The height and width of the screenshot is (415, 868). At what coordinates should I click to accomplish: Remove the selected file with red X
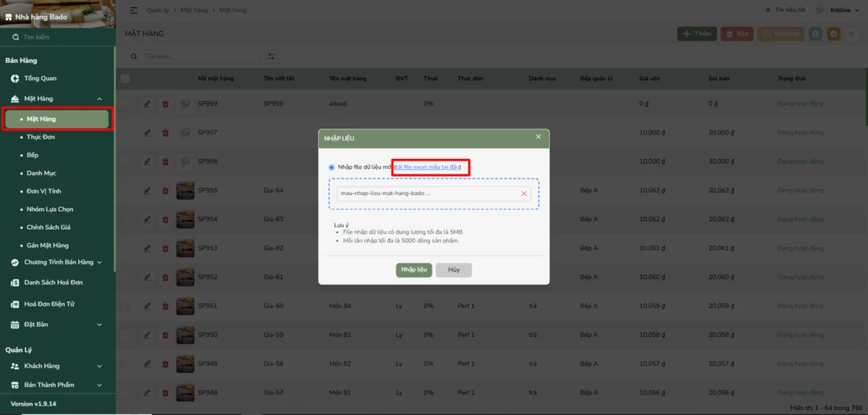(x=524, y=194)
